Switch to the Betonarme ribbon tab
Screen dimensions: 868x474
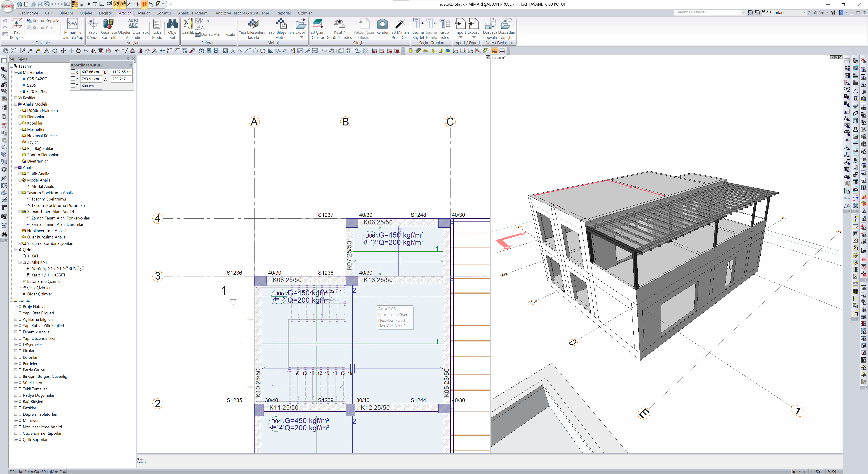(x=29, y=13)
